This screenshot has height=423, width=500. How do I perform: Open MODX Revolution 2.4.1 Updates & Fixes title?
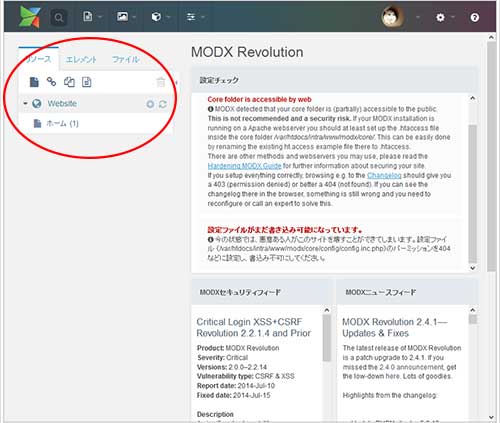(395, 327)
